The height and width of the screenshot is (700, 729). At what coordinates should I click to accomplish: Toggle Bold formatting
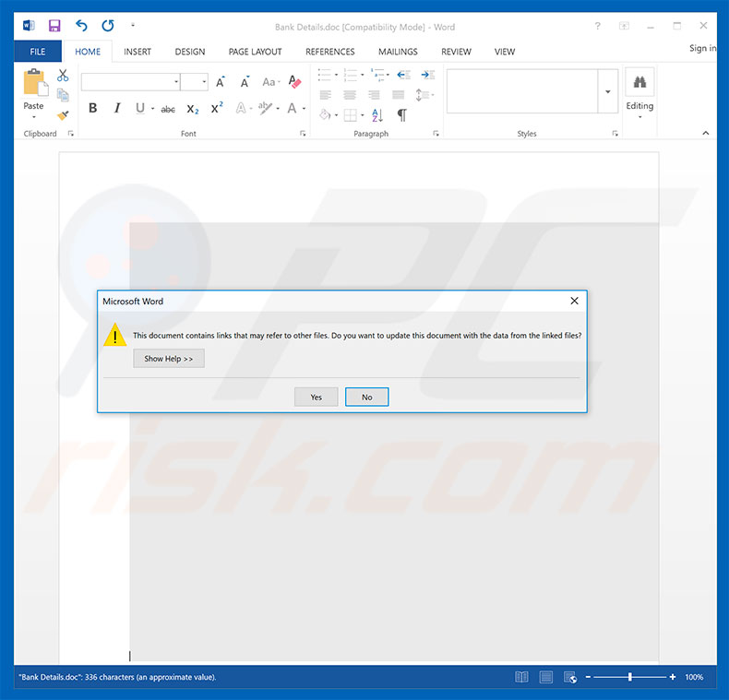pos(93,108)
